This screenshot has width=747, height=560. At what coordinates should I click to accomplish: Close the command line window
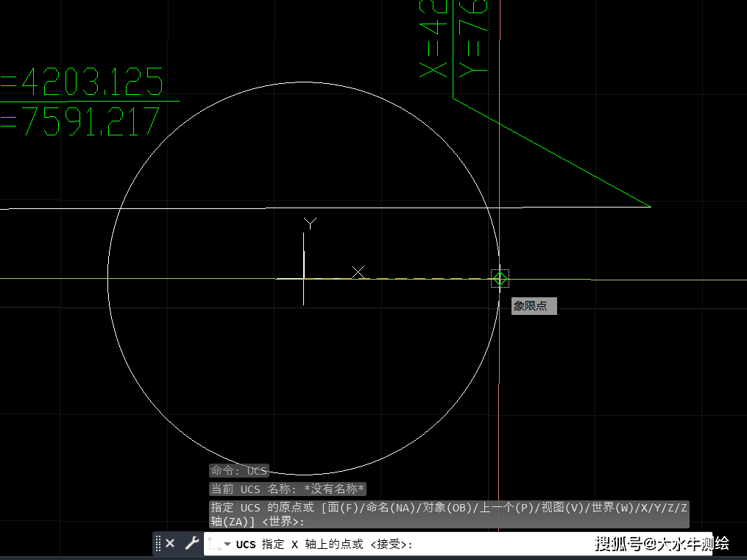click(170, 543)
